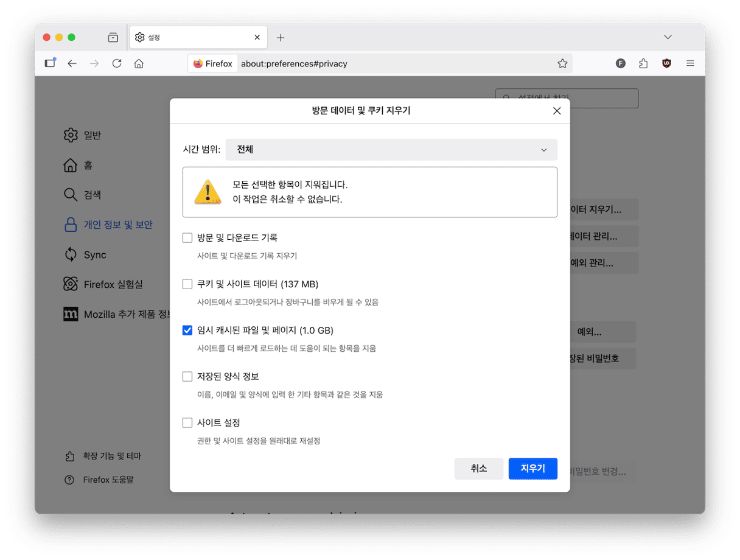The image size is (740, 560).
Task: Open the list all tabs chevron
Action: click(x=668, y=38)
